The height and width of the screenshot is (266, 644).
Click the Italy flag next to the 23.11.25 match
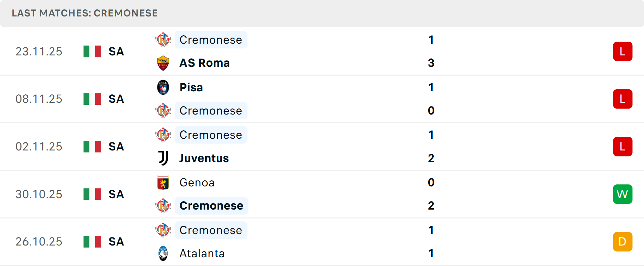pyautogui.click(x=92, y=51)
